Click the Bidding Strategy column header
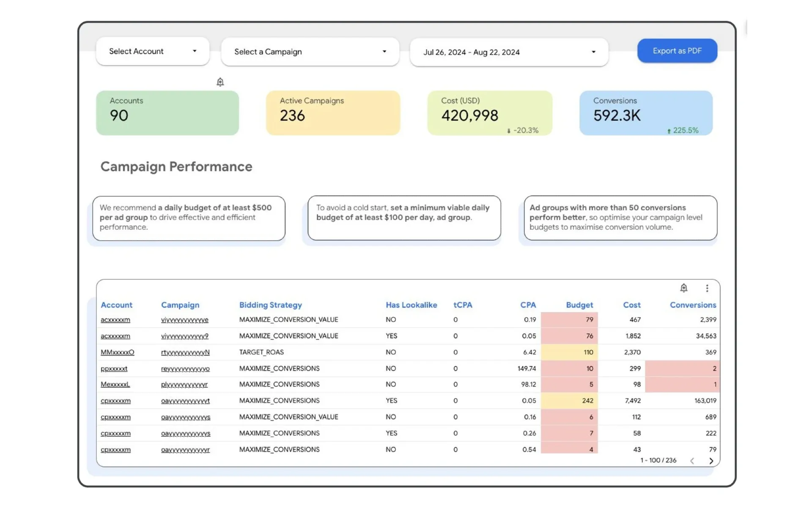Image resolution: width=812 pixels, height=508 pixels. click(x=271, y=305)
